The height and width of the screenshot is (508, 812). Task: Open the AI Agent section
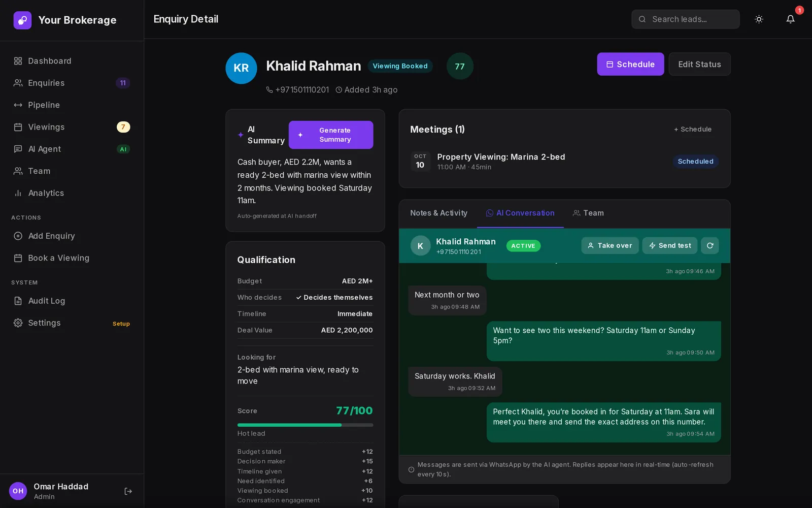[x=72, y=149]
